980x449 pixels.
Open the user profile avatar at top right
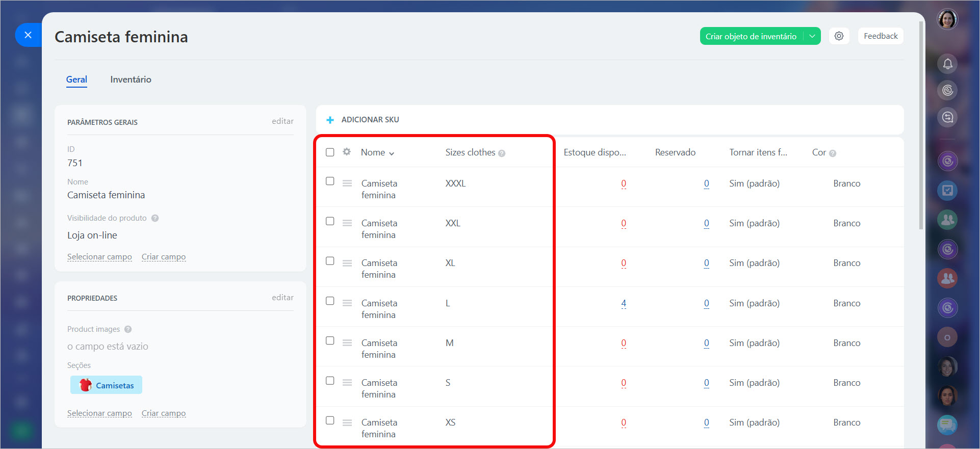coord(947,19)
